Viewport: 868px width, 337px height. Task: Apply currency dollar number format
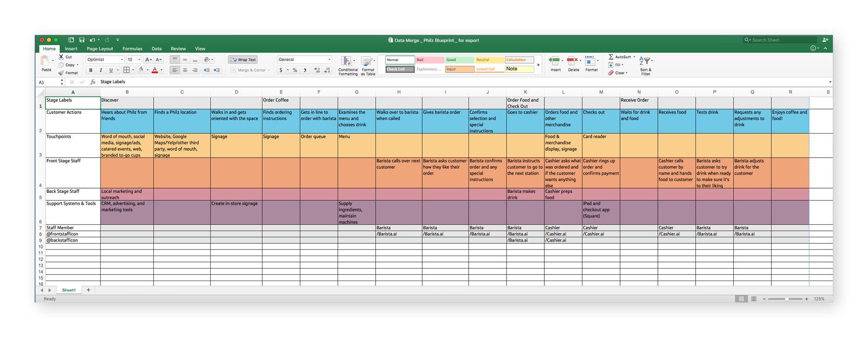pos(281,70)
